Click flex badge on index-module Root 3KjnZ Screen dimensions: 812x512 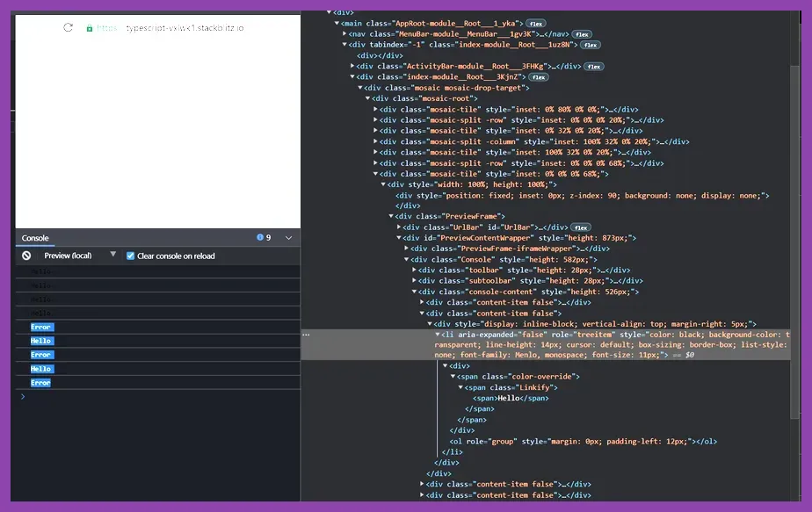539,77
